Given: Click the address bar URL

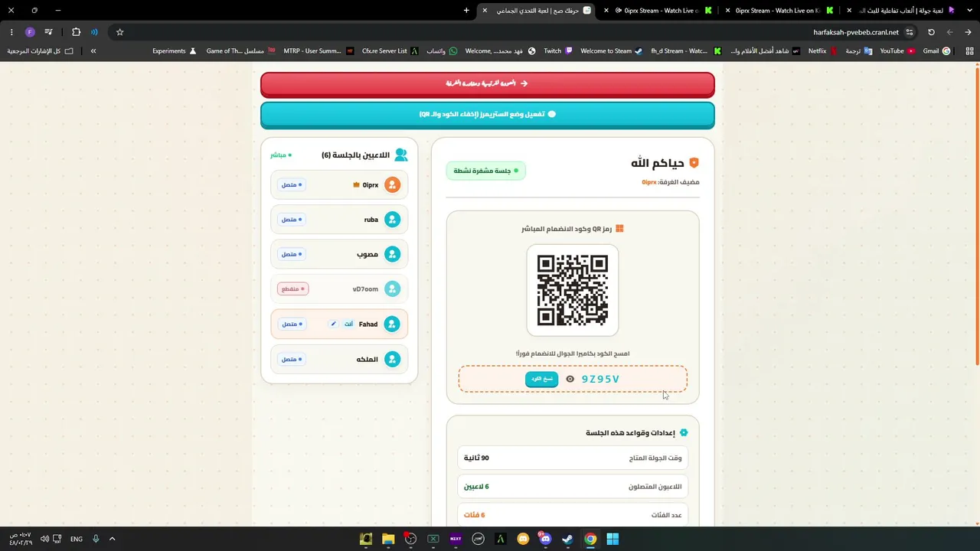Looking at the screenshot, I should tap(856, 32).
